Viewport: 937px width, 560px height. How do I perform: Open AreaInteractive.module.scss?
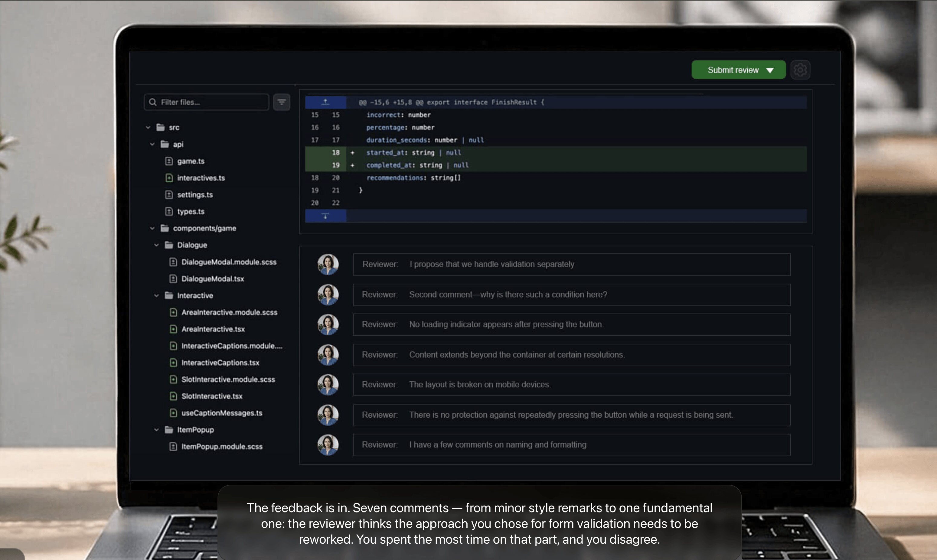click(224, 312)
